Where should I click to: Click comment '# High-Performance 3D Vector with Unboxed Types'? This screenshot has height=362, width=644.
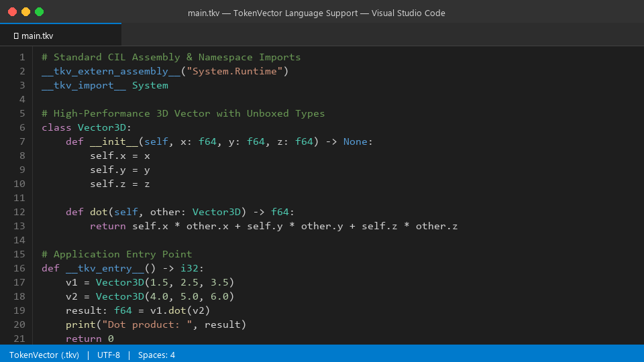point(183,113)
